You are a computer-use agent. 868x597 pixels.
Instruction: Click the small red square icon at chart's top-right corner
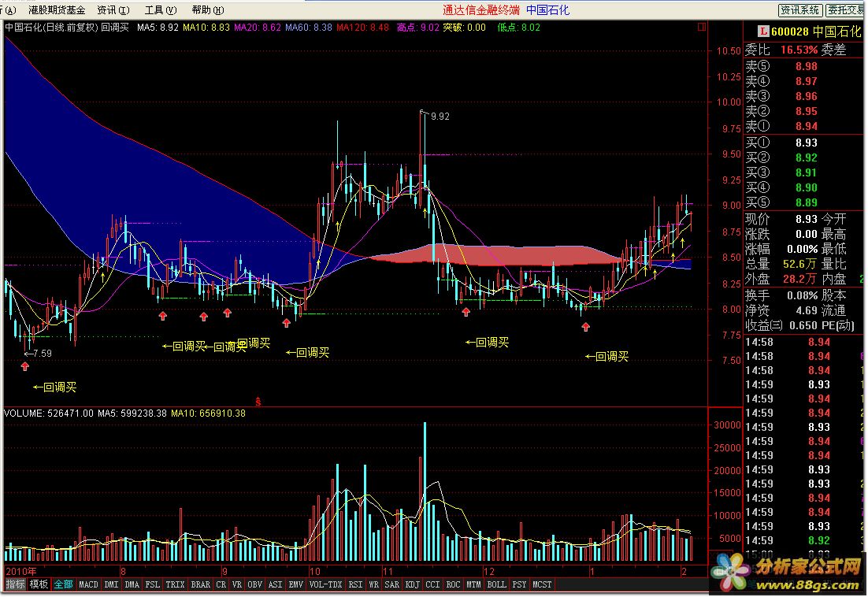[702, 27]
